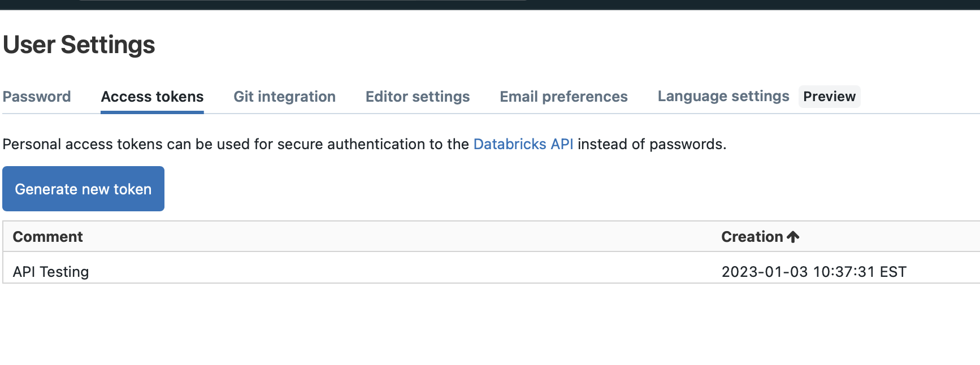Open the Editor settings tab
The height and width of the screenshot is (365, 980).
click(418, 97)
